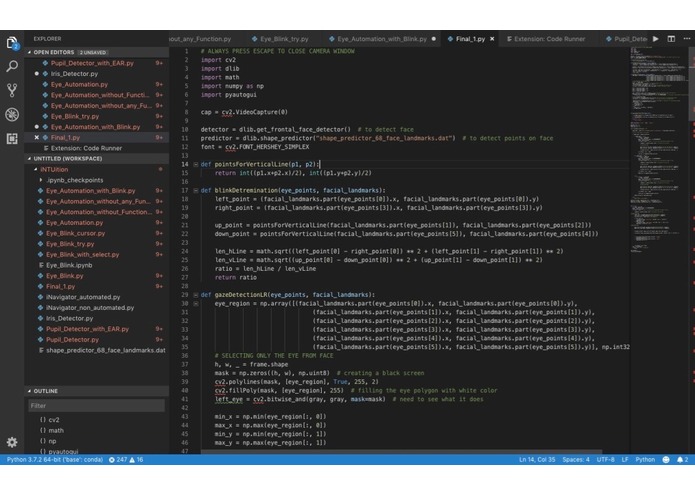Screen dimensions: 695x494
Task: Open Iris_Detector.py in Open Editors
Action: pos(96,74)
